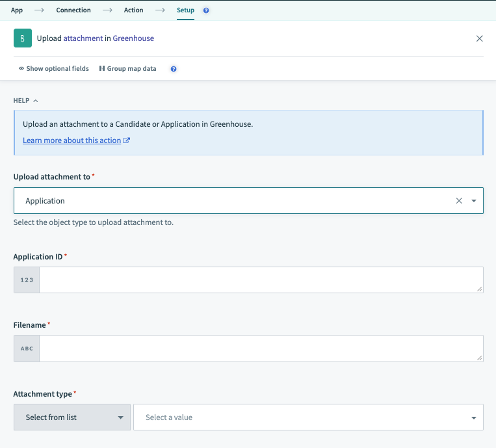The width and height of the screenshot is (496, 448).
Task: Close the Upload attachment panel
Action: point(479,38)
